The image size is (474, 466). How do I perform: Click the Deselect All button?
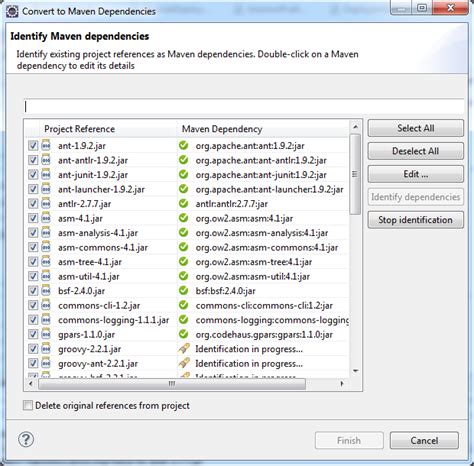pos(416,151)
